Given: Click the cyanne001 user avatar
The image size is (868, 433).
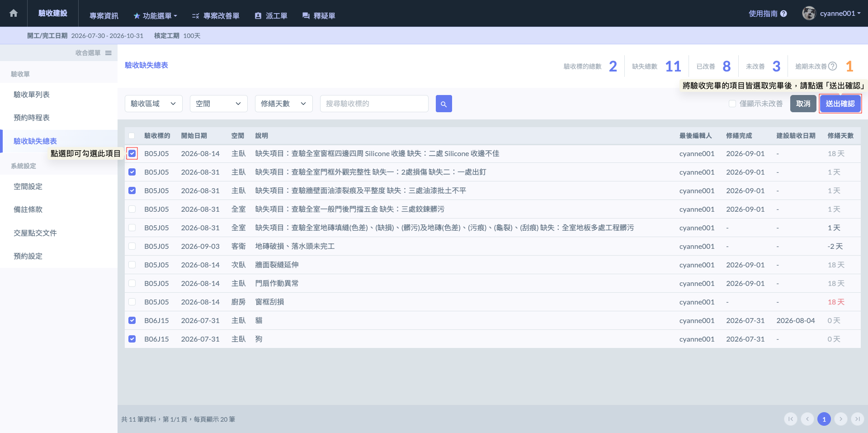Looking at the screenshot, I should coord(809,13).
